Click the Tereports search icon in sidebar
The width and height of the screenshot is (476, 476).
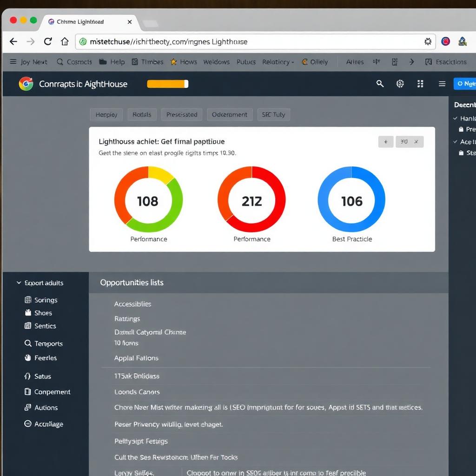tap(28, 344)
